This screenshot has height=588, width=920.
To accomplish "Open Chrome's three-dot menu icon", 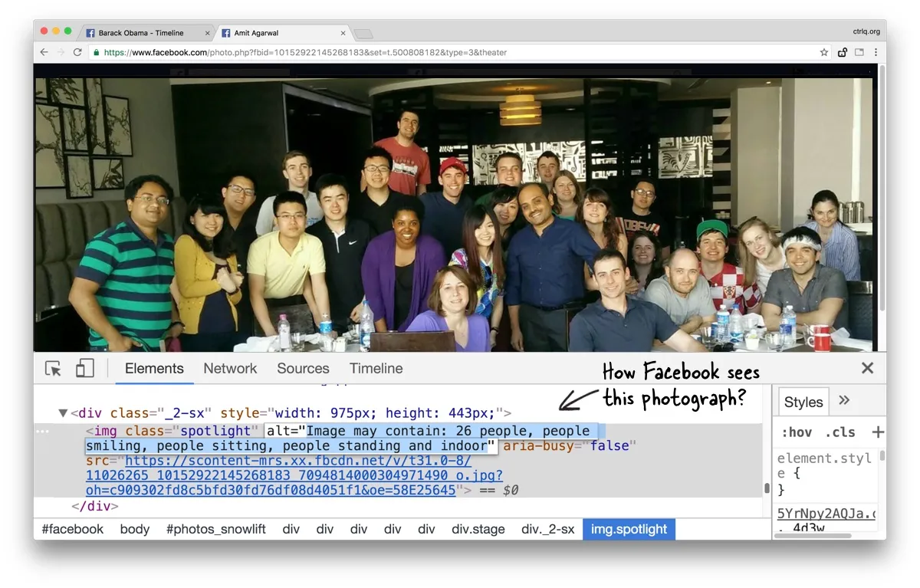I will [876, 51].
